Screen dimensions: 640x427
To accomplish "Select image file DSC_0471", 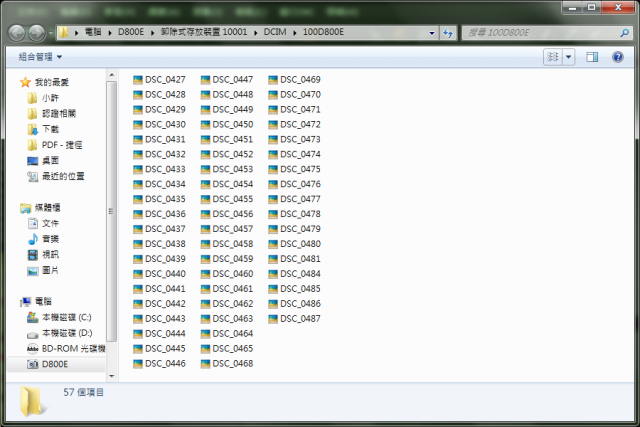I will tap(295, 109).
